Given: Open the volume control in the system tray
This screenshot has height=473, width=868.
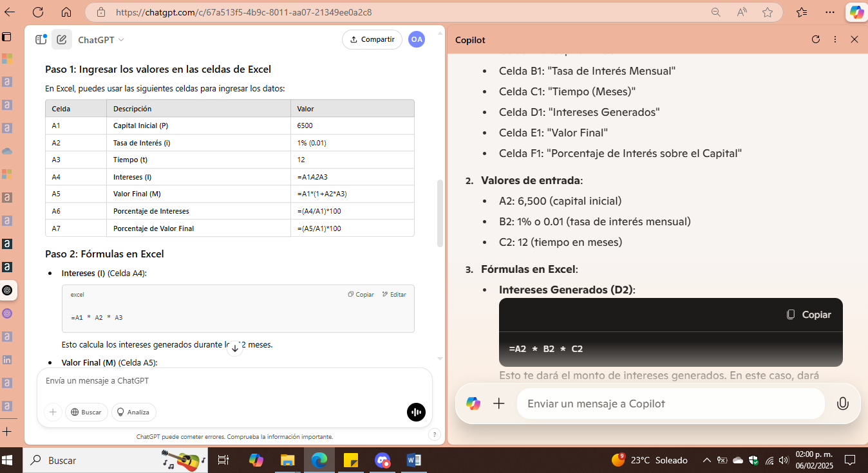Looking at the screenshot, I should click(x=784, y=460).
